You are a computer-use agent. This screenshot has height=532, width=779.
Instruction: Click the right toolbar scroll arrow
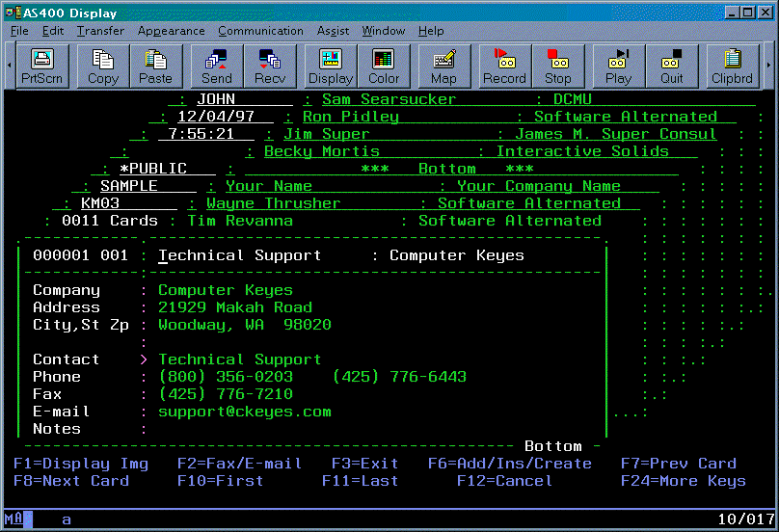point(768,66)
